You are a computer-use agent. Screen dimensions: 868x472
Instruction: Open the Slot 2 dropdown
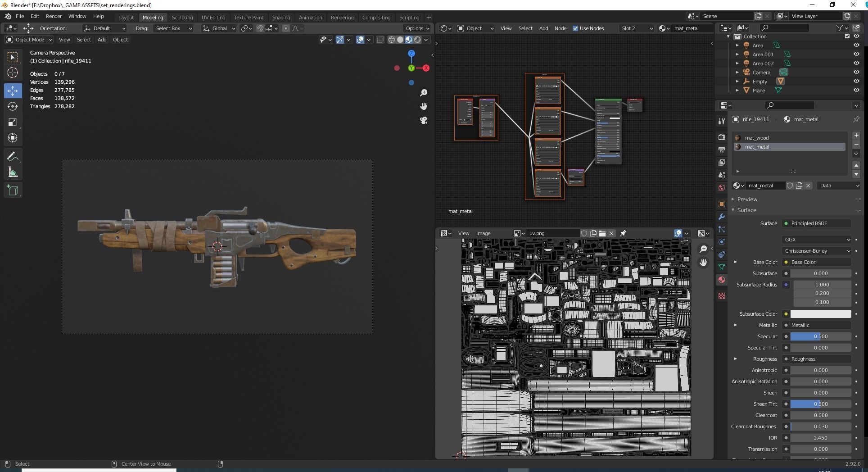point(637,28)
